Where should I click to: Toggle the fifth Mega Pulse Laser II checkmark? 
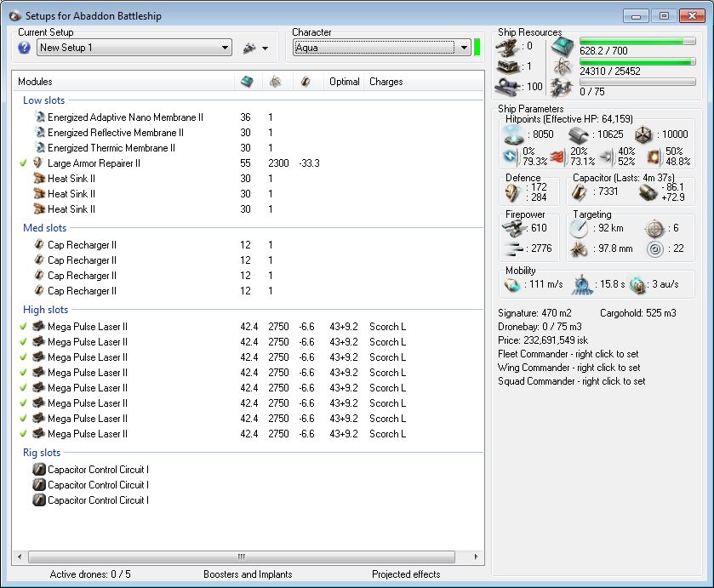23,388
